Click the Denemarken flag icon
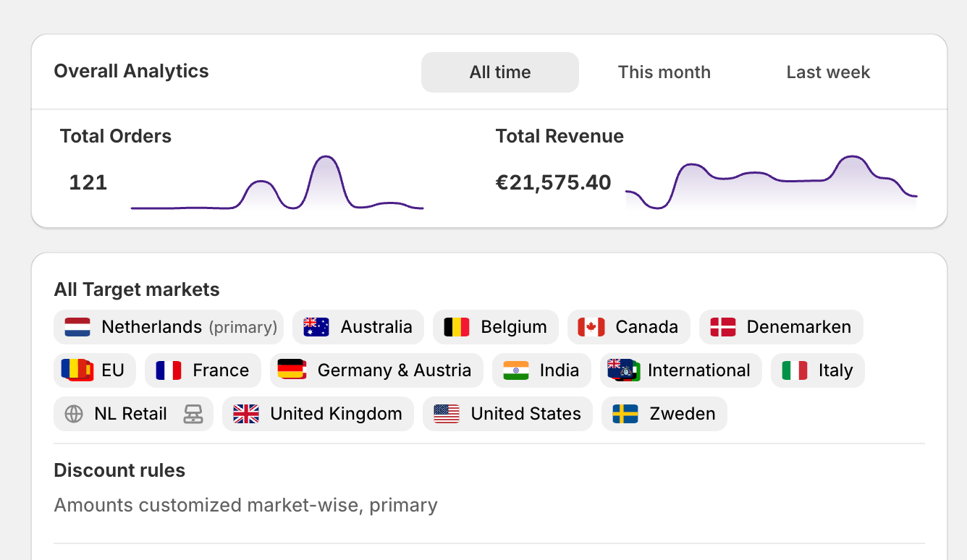The height and width of the screenshot is (560, 967). tap(723, 327)
